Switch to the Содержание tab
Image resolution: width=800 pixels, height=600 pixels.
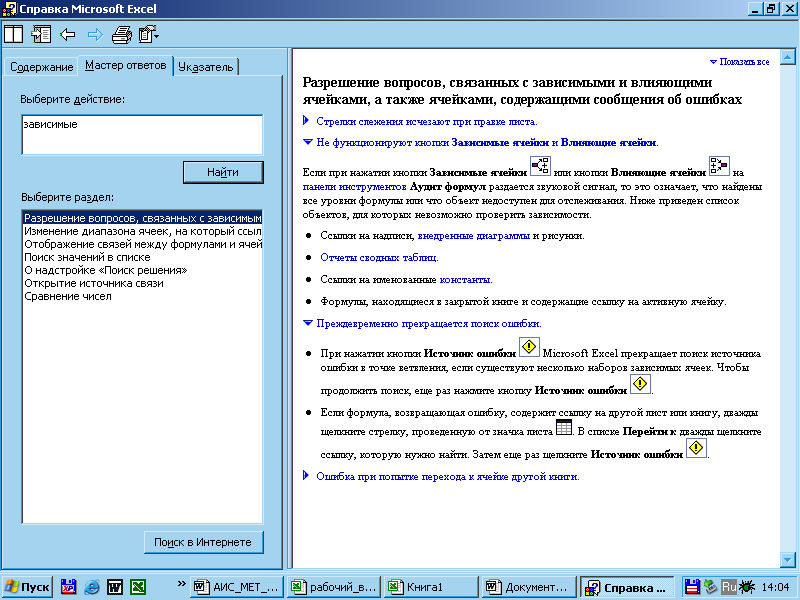pos(42,67)
